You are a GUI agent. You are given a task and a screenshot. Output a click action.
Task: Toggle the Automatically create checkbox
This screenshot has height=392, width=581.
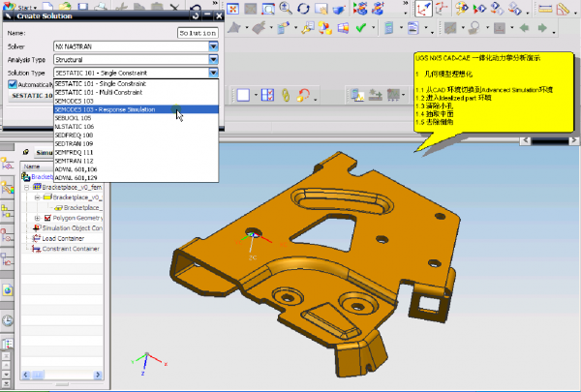tap(13, 84)
